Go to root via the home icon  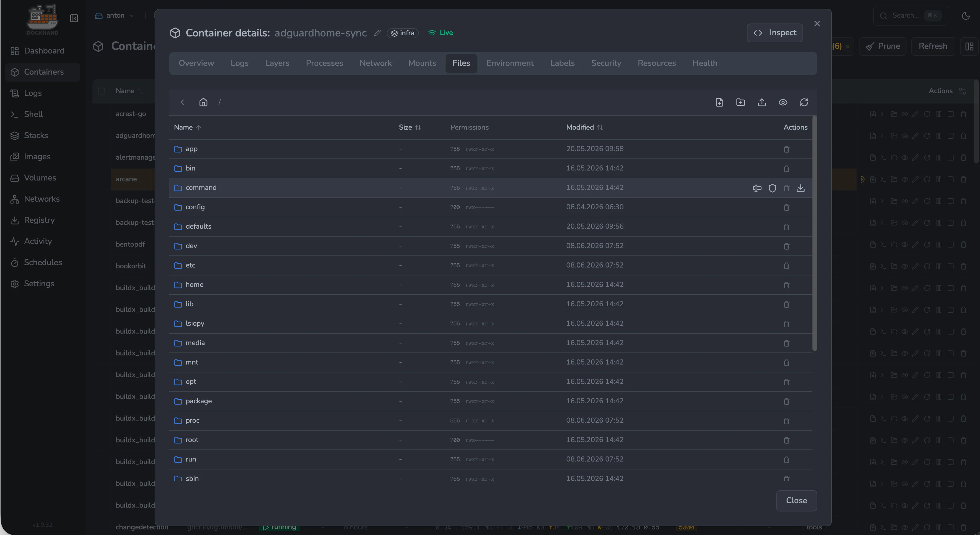203,102
